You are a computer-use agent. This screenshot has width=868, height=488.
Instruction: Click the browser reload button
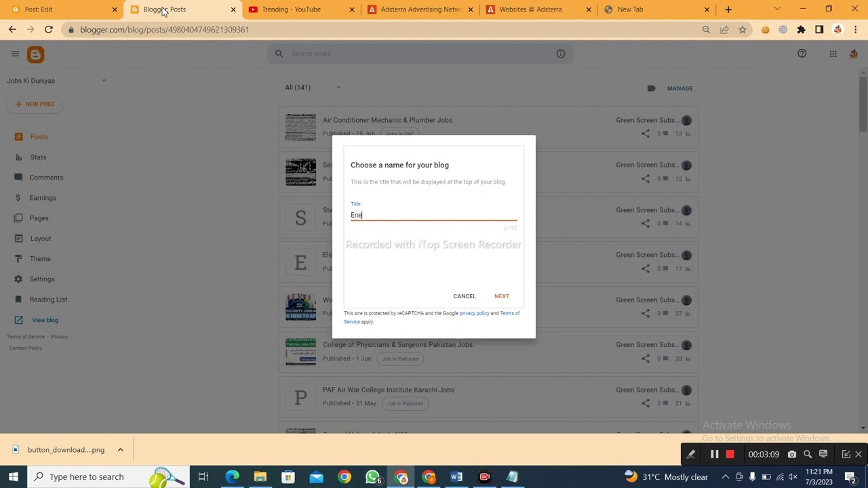click(x=49, y=30)
